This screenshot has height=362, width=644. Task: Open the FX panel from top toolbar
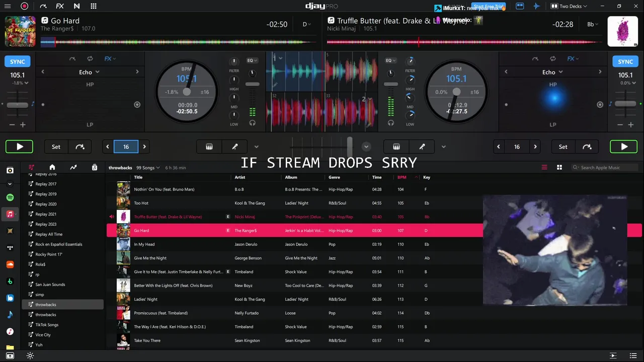(60, 6)
